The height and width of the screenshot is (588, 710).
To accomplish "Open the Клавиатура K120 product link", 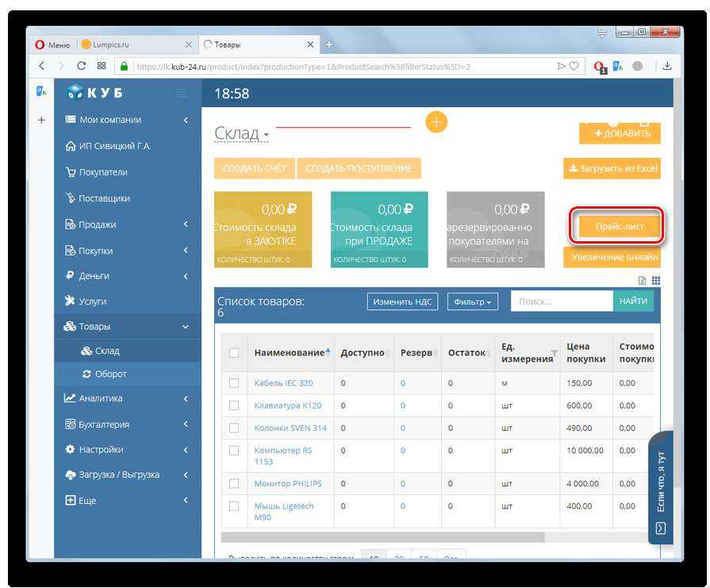I will pos(287,405).
